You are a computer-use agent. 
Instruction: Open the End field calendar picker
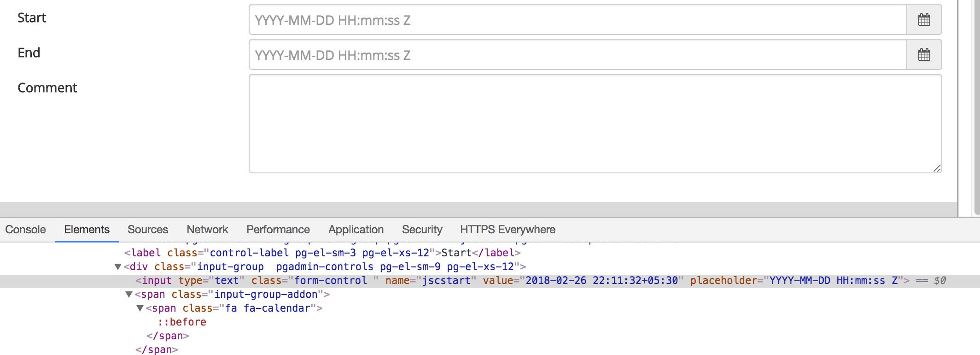click(x=924, y=55)
